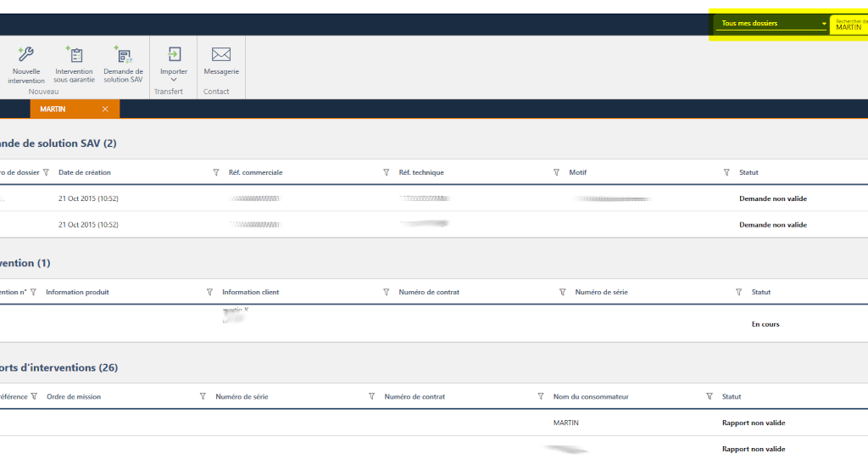Filter the Réf. technique column
This screenshot has height=459, width=868.
556,172
